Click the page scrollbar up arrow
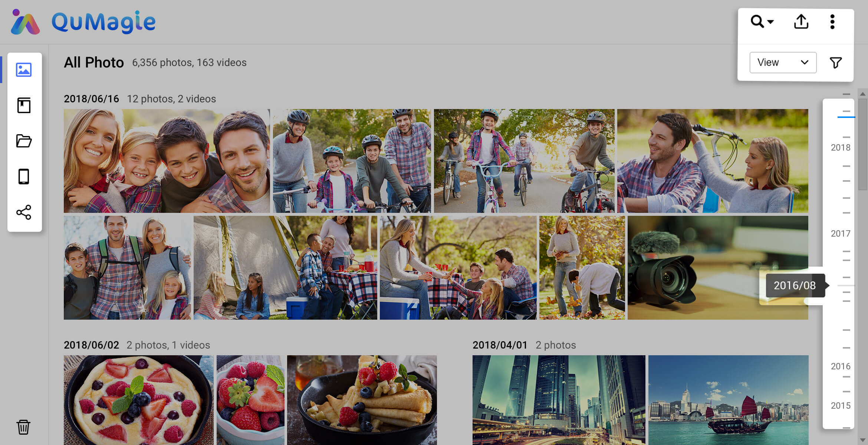Image resolution: width=868 pixels, height=445 pixels. 863,94
